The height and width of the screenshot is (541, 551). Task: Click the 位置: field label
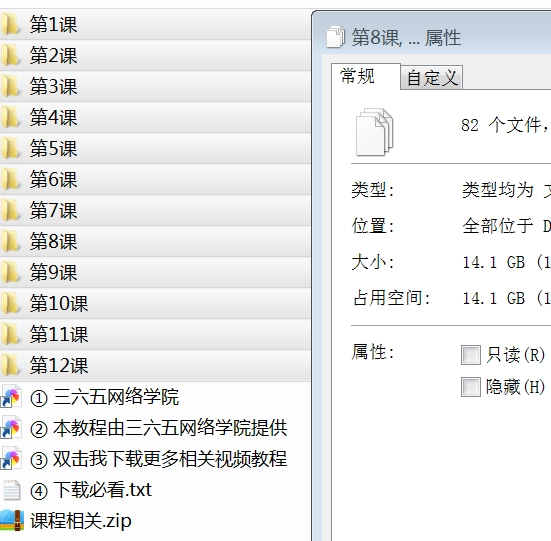point(373,226)
